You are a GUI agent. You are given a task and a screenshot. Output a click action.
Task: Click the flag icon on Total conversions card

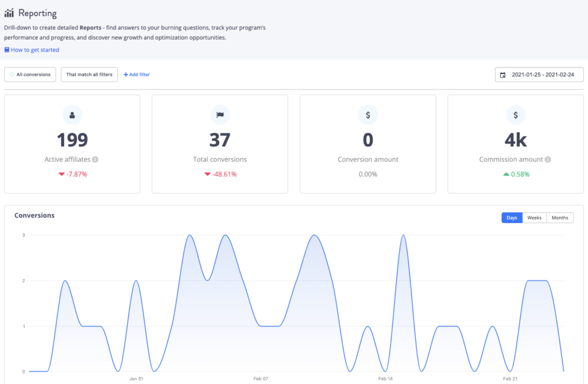220,115
